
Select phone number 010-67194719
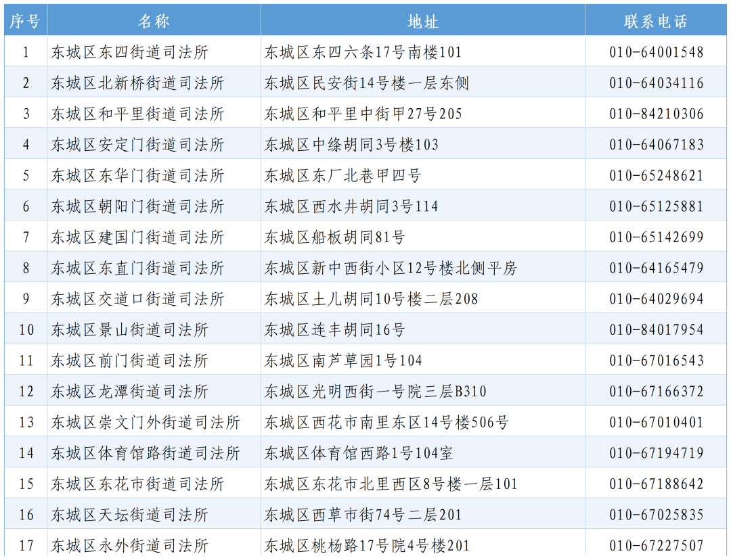click(x=656, y=453)
